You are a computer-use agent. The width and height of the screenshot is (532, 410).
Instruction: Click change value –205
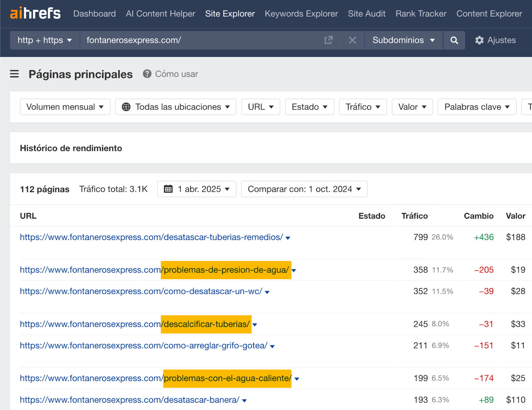point(484,270)
